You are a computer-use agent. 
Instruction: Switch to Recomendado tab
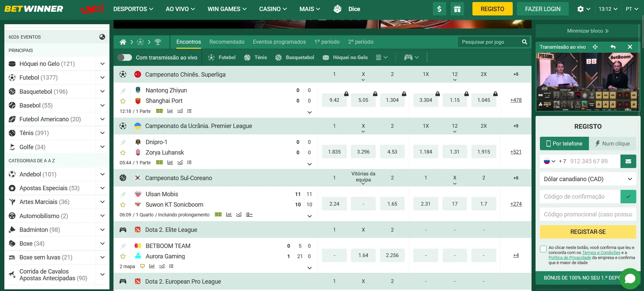coord(227,42)
